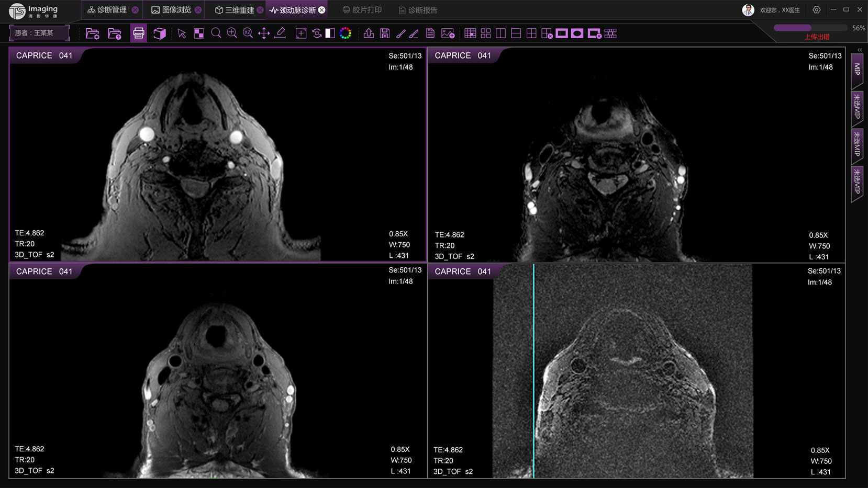
Task: Open the folder with gear settings
Action: pyautogui.click(x=93, y=33)
